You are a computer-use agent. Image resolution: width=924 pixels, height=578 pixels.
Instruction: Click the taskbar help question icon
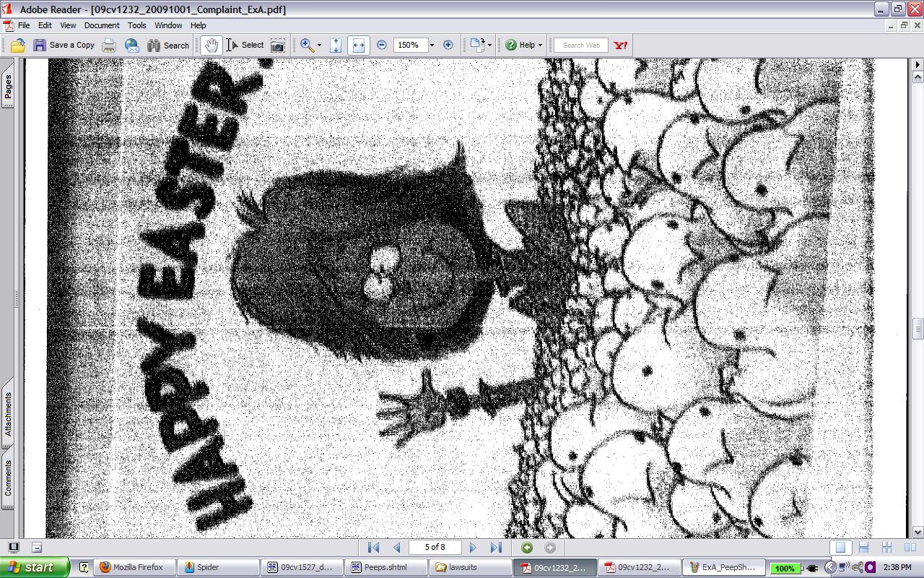(x=84, y=567)
